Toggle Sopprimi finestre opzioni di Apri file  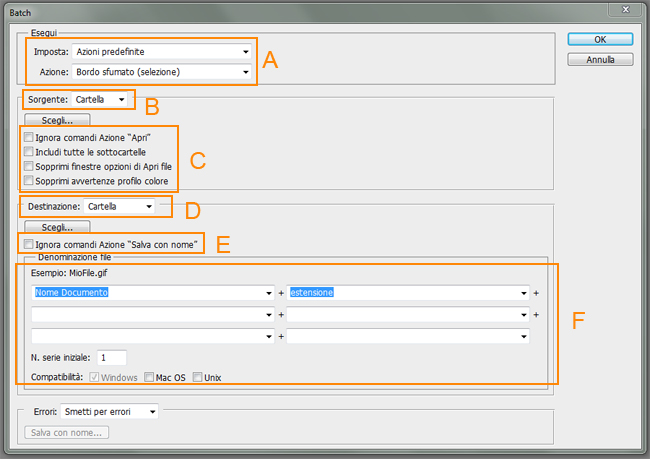click(29, 166)
